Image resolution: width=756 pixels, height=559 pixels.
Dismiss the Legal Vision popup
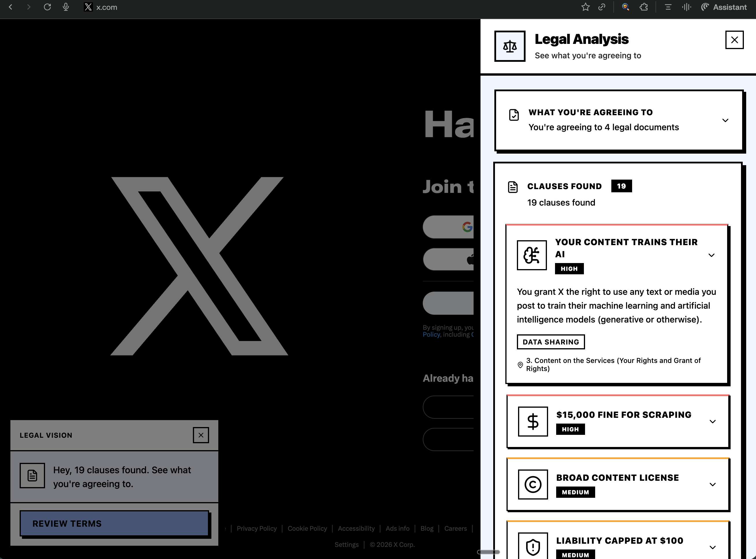201,435
